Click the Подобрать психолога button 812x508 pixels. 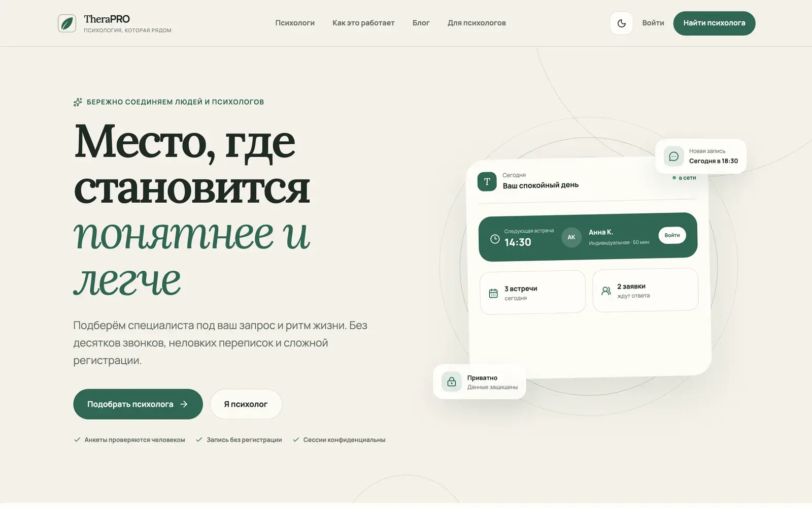coord(138,404)
